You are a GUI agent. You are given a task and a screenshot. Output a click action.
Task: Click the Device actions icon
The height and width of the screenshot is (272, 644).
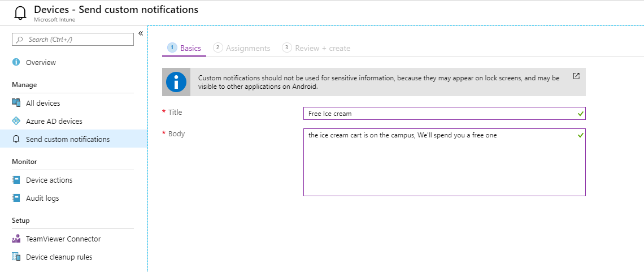coord(16,180)
